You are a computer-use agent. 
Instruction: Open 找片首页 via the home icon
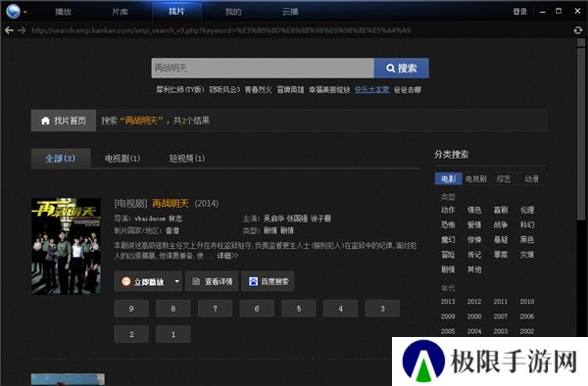pyautogui.click(x=64, y=121)
